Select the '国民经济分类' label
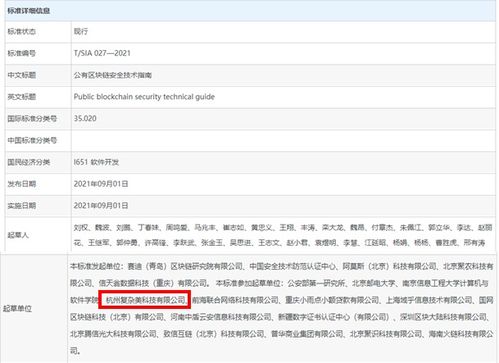The image size is (499, 363). pos(29,162)
